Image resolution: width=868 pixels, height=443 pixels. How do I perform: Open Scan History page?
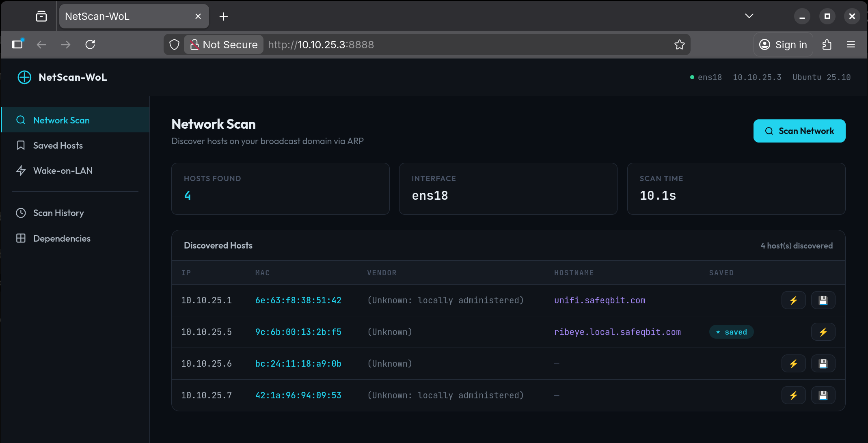(x=58, y=213)
